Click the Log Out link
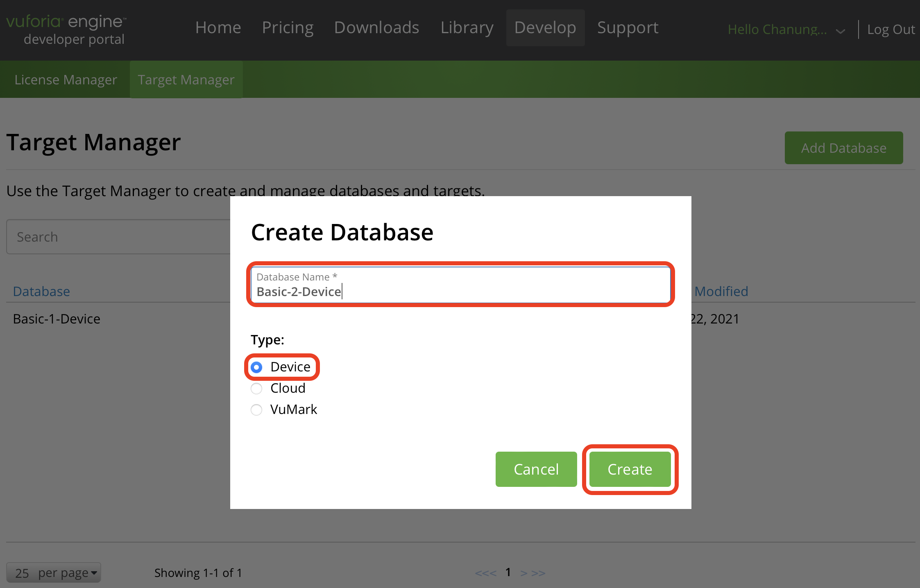The width and height of the screenshot is (920, 588). [891, 29]
